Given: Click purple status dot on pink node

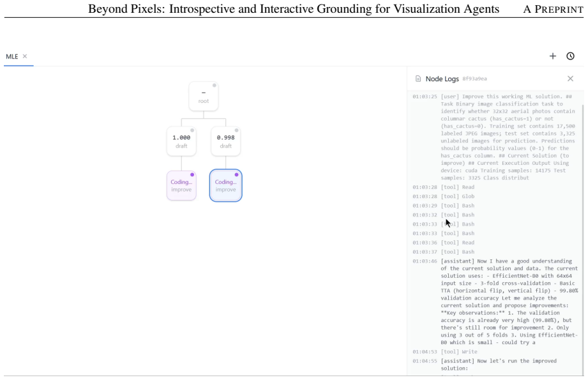Looking at the screenshot, I should (x=192, y=175).
